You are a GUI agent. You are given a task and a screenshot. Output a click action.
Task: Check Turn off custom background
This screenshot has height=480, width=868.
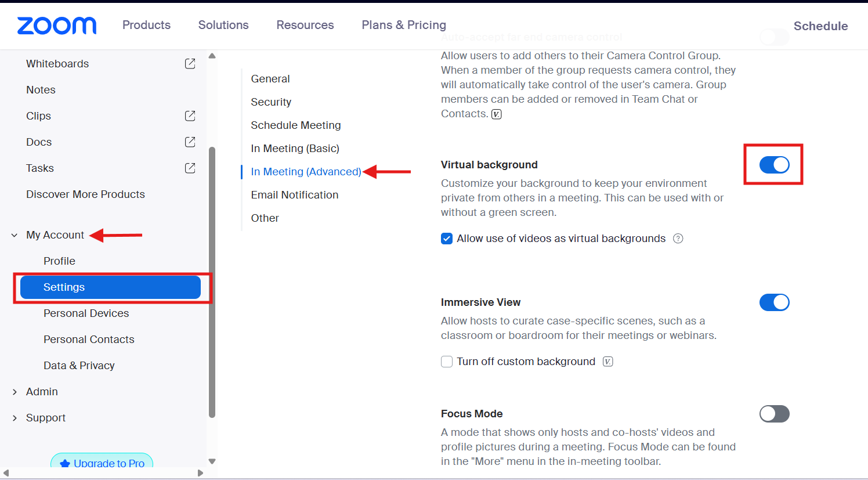447,361
